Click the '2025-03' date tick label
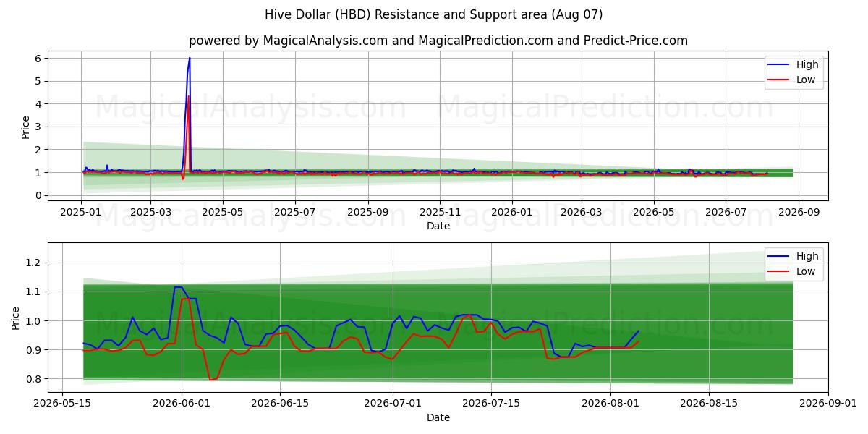The width and height of the screenshot is (868, 434). click(x=150, y=211)
